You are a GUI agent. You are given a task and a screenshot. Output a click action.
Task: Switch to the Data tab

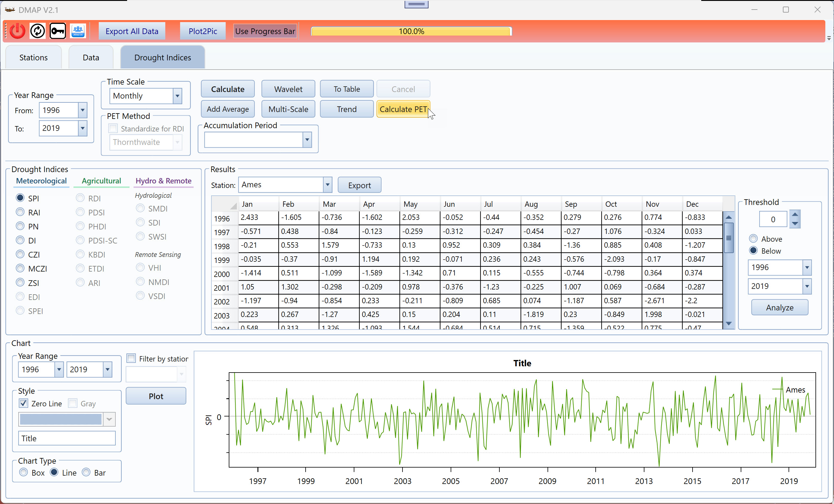point(91,57)
